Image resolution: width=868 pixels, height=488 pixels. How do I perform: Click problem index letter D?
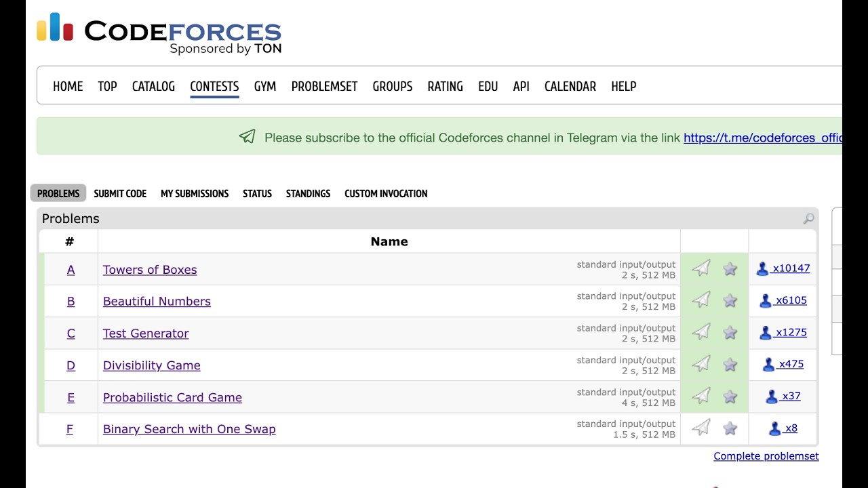(71, 365)
